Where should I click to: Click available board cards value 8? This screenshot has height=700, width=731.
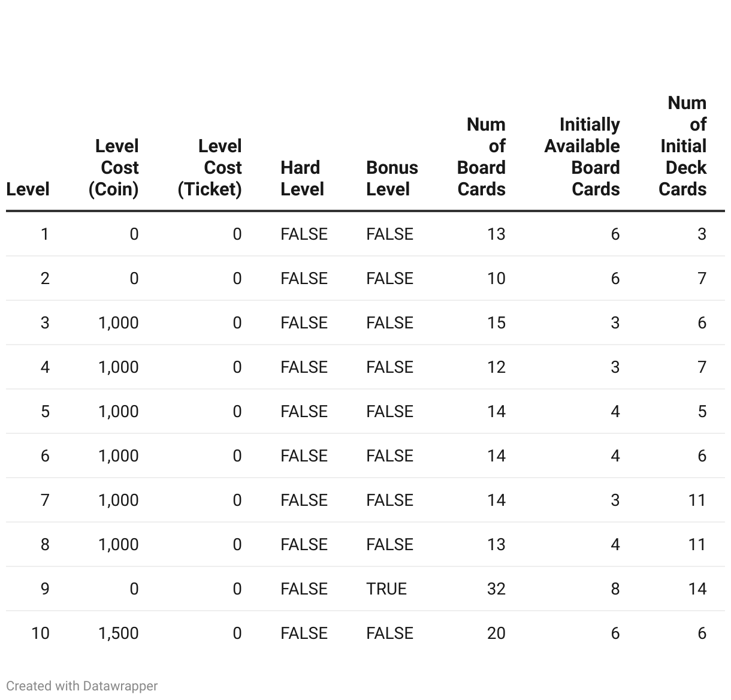(x=615, y=589)
